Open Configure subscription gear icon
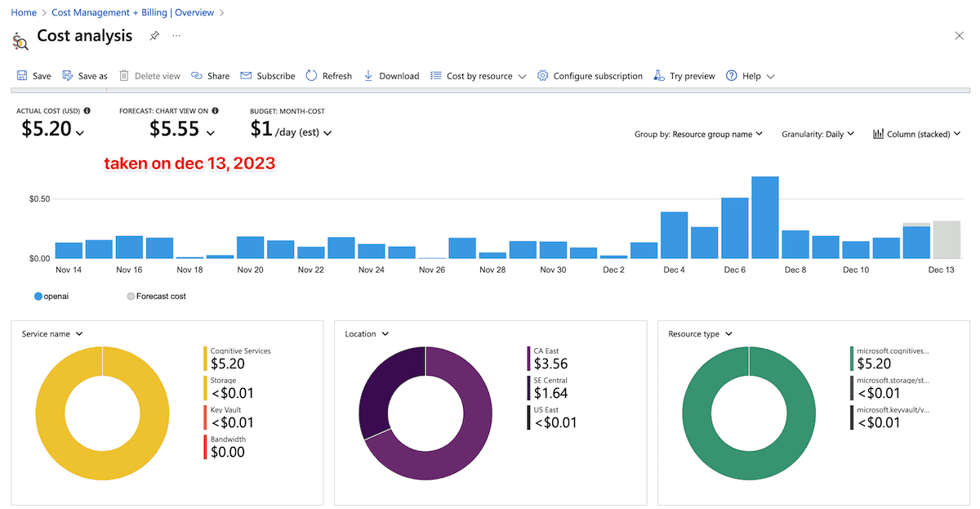980x509 pixels. [542, 76]
